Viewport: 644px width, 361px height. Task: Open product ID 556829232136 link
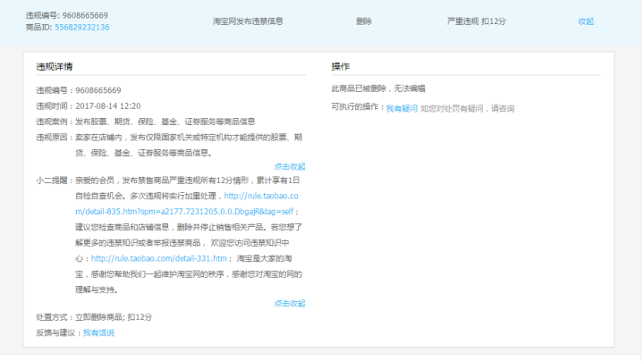pos(81,28)
